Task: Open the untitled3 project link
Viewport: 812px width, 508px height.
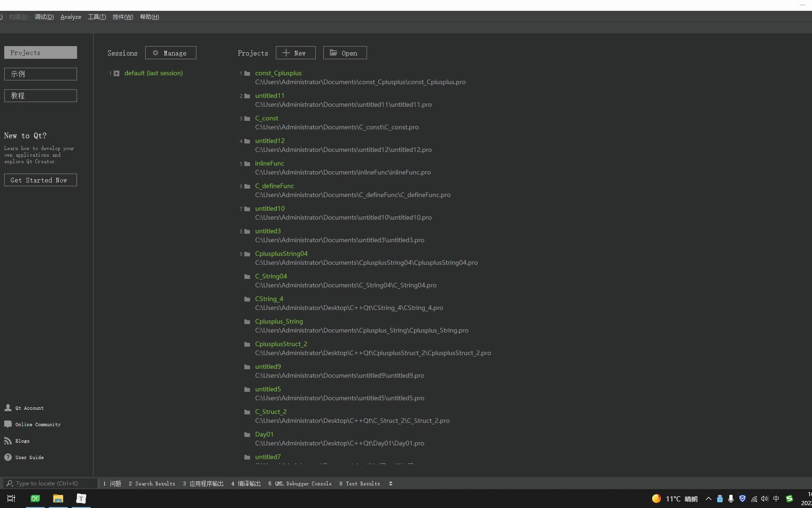Action: click(268, 231)
